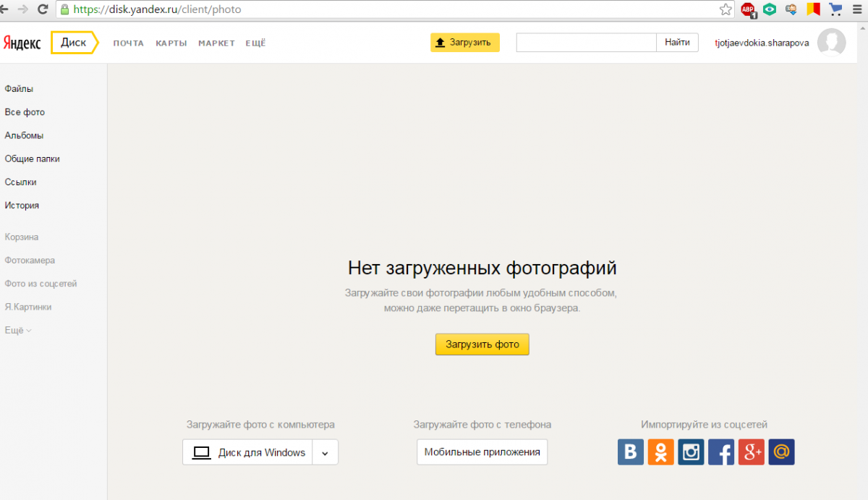Go to Файлы in the sidebar

coord(19,89)
